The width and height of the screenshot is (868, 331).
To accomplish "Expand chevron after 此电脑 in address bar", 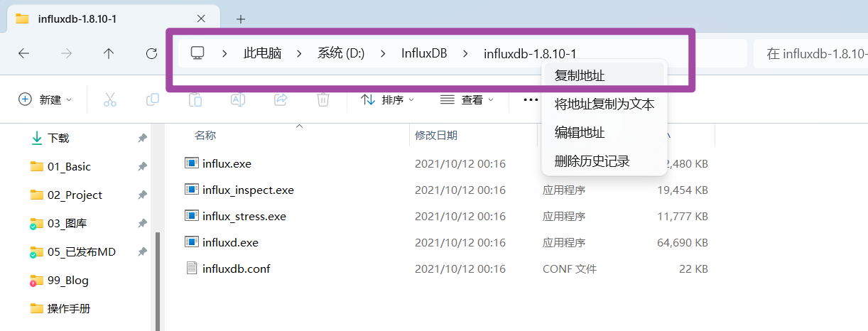I will point(299,53).
